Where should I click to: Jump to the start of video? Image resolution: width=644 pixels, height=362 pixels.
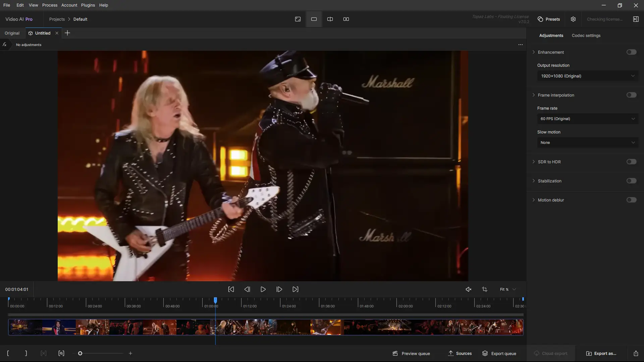pos(231,289)
